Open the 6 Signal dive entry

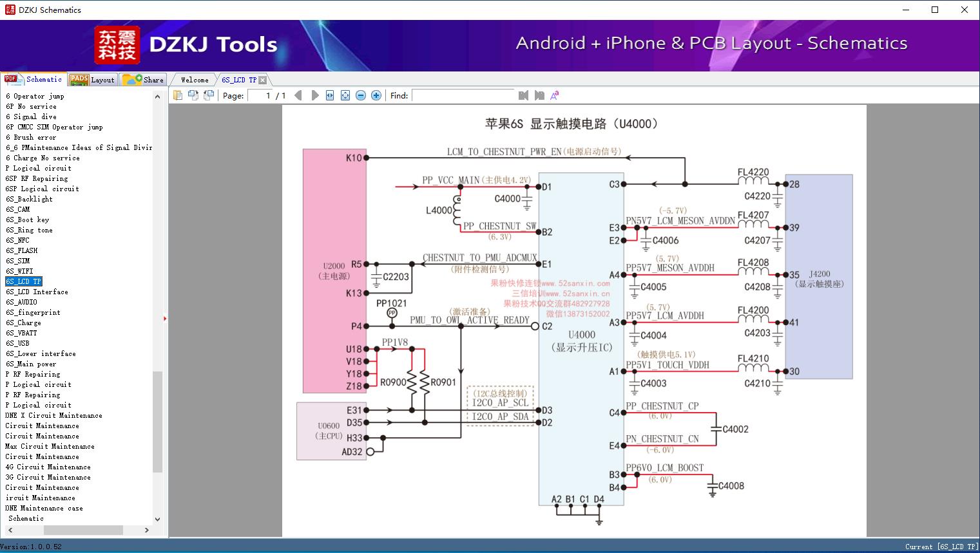click(x=31, y=117)
